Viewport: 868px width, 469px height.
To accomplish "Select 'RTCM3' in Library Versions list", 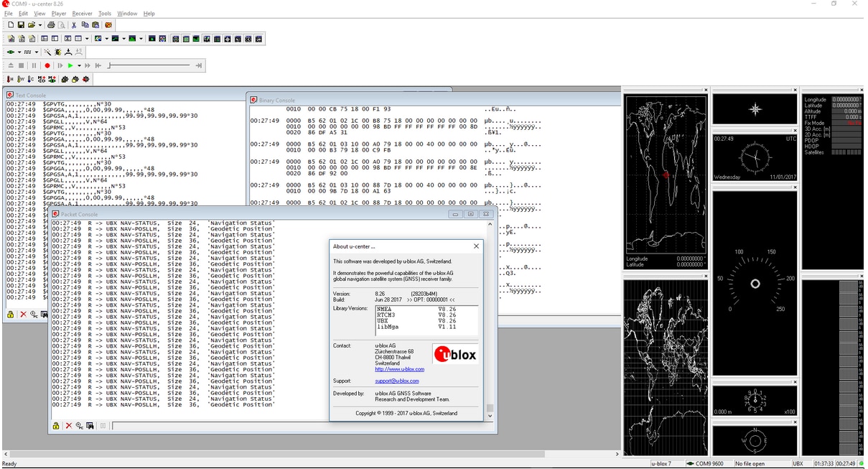I will click(x=386, y=315).
